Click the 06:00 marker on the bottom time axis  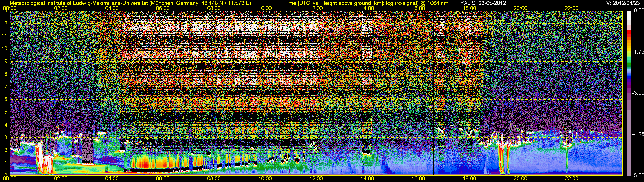point(163,179)
